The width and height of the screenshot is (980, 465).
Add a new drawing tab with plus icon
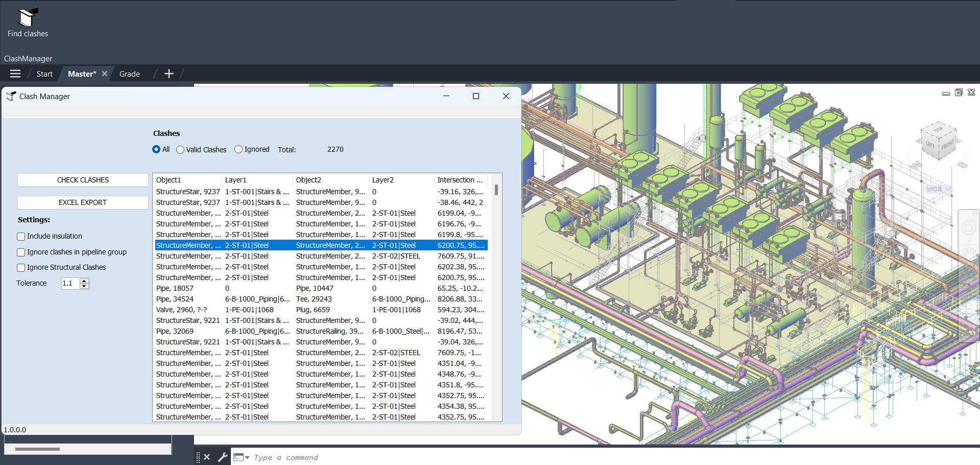(x=169, y=74)
